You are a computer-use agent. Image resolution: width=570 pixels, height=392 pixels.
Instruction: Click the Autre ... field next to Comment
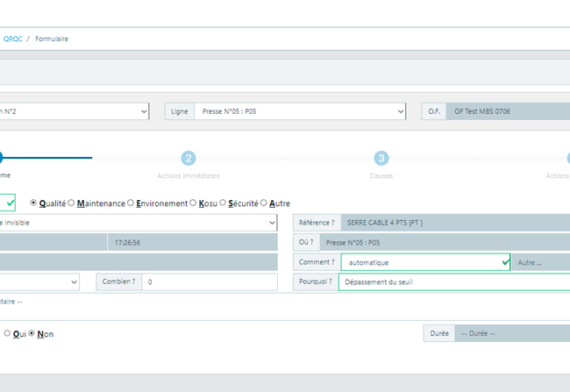pyautogui.click(x=541, y=262)
